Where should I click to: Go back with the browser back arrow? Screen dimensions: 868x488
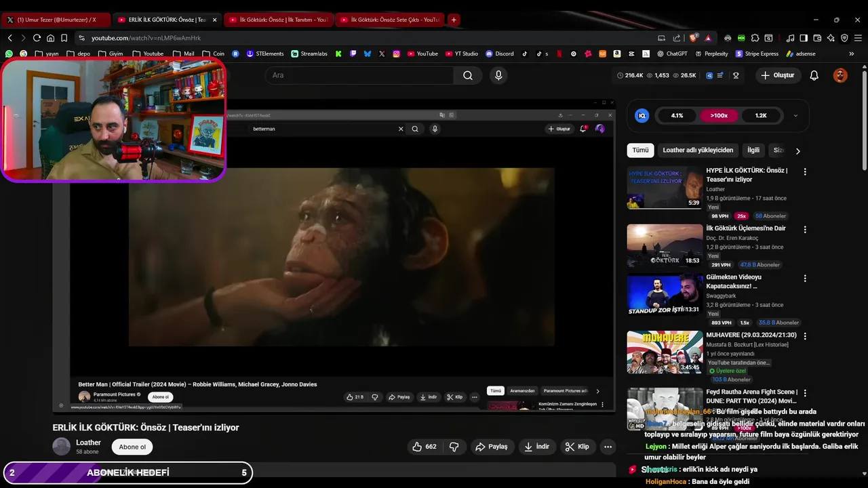(x=9, y=38)
